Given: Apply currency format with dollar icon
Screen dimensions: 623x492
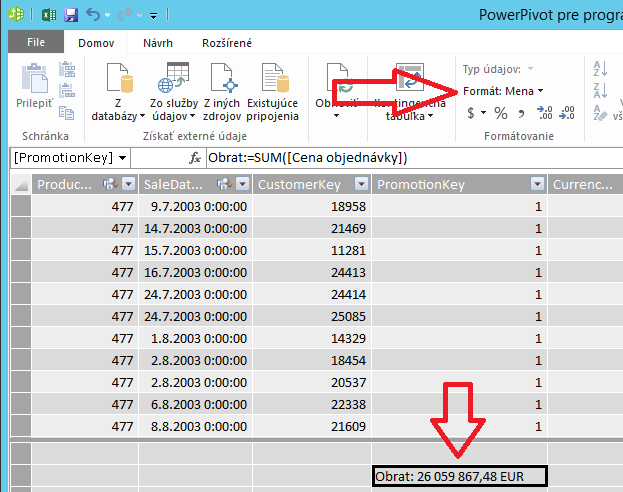Looking at the screenshot, I should tap(471, 113).
